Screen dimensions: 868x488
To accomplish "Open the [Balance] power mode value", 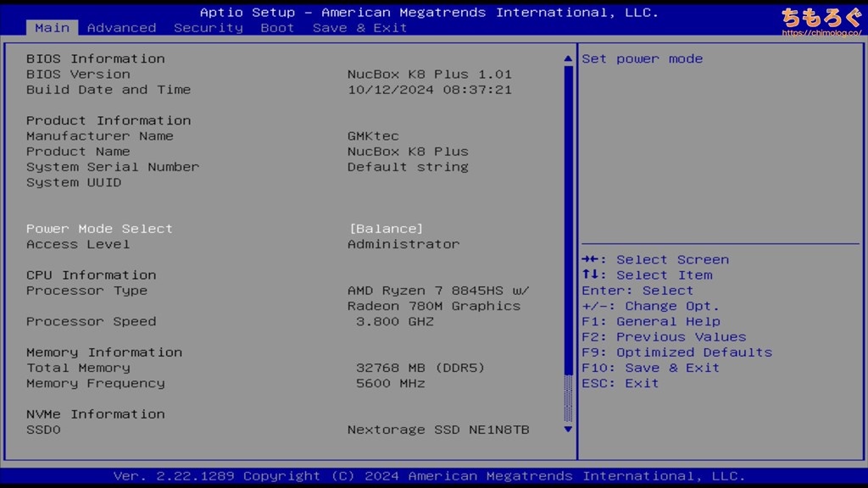I will pos(386,229).
